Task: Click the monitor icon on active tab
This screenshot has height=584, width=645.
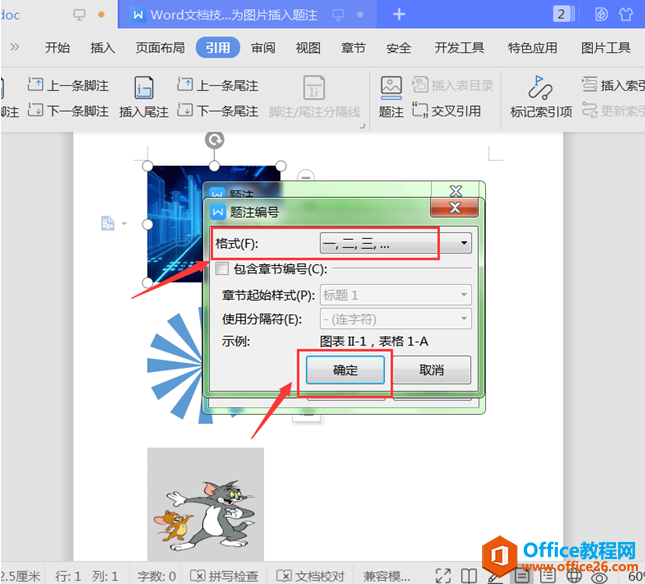Action: click(338, 15)
